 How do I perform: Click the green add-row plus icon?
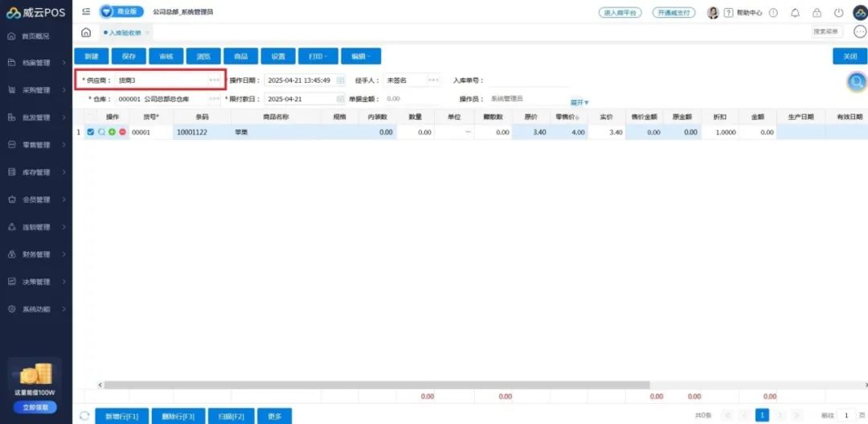click(112, 133)
